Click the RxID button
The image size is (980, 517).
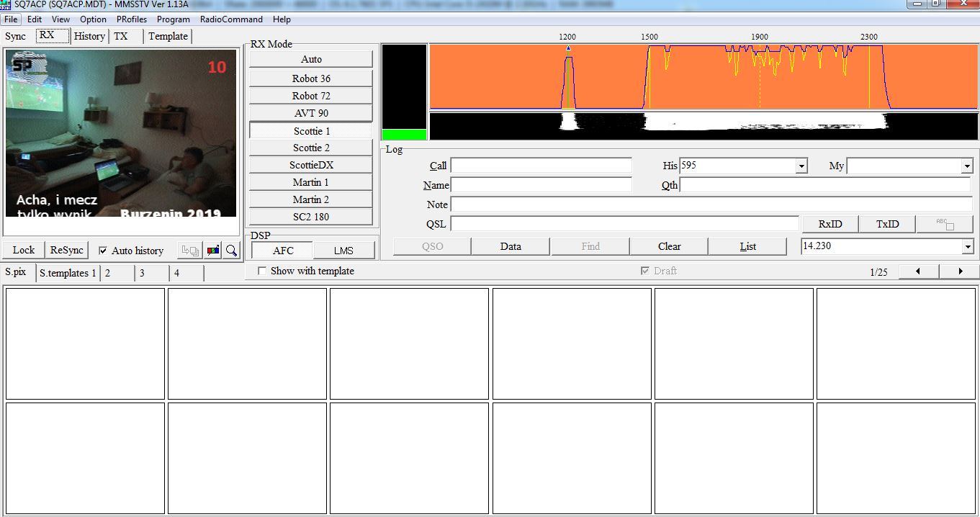[830, 224]
